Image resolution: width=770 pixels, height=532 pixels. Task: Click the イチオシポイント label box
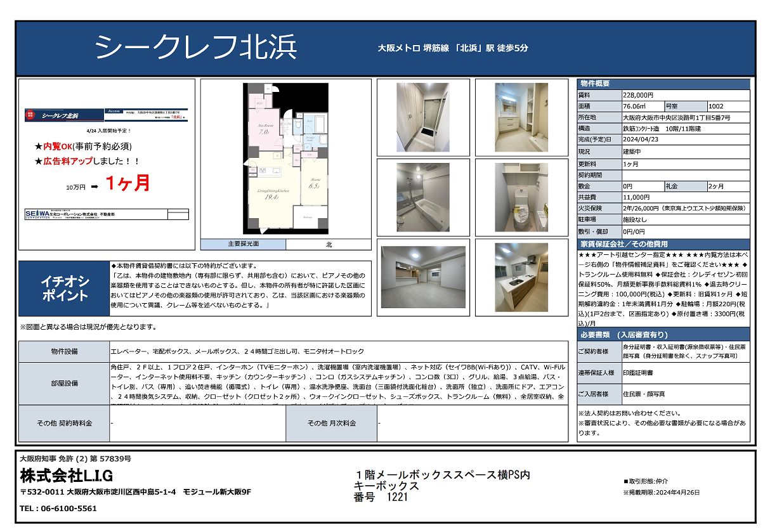click(x=65, y=289)
